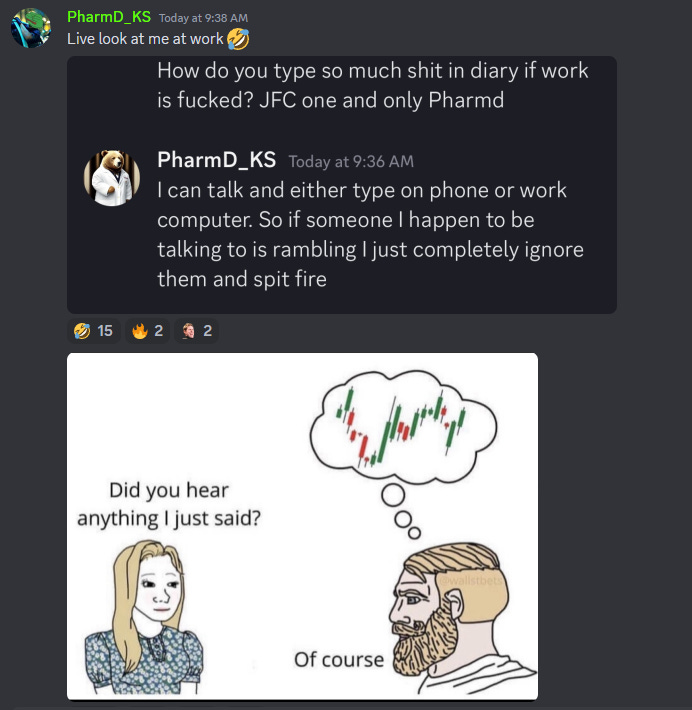Image resolution: width=692 pixels, height=710 pixels.
Task: Open PharmD_KS frog avatar profile
Action: tap(31, 28)
